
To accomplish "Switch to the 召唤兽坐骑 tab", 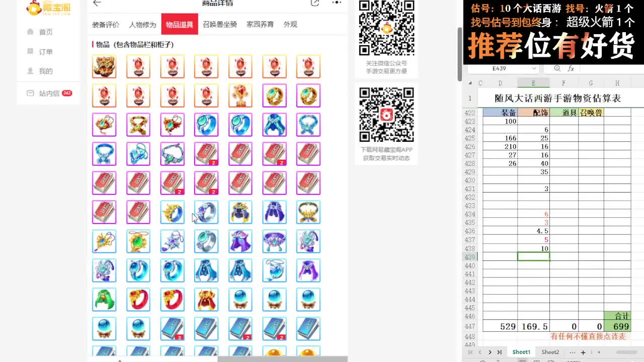I will [219, 24].
